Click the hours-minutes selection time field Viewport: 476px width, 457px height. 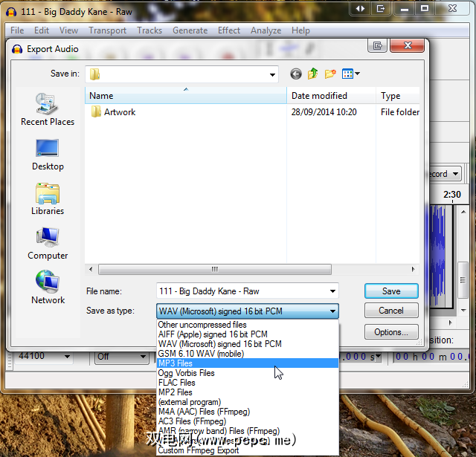432,357
